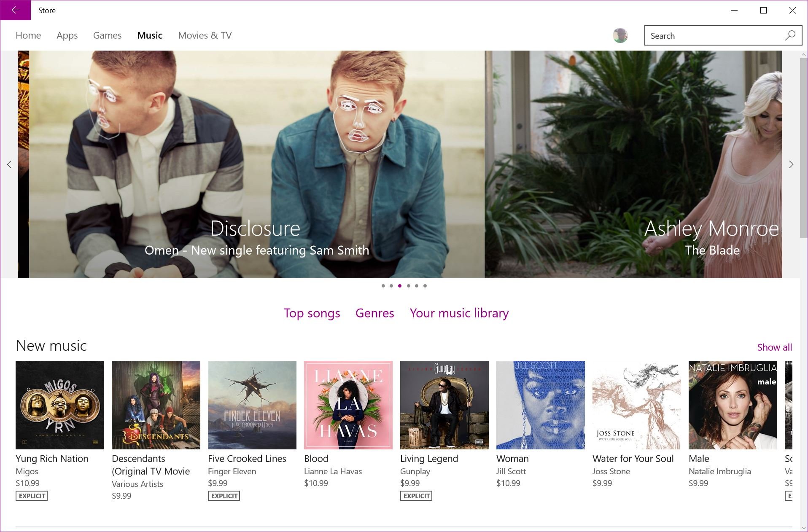Viewport: 808px width, 532px height.
Task: Select the second carousel page dot
Action: (x=391, y=286)
